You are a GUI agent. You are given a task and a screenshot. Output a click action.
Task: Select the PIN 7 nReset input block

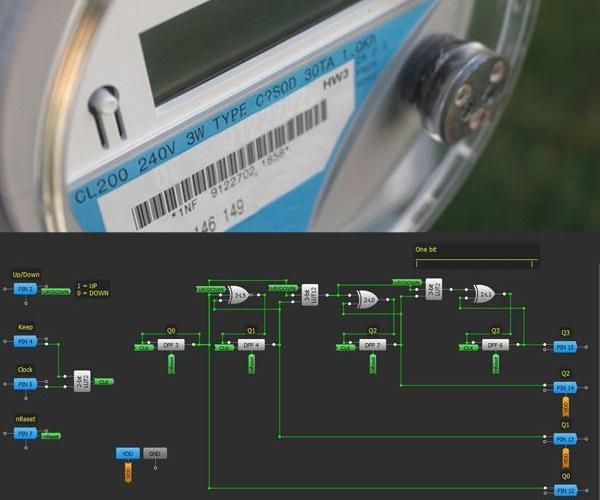pyautogui.click(x=25, y=433)
